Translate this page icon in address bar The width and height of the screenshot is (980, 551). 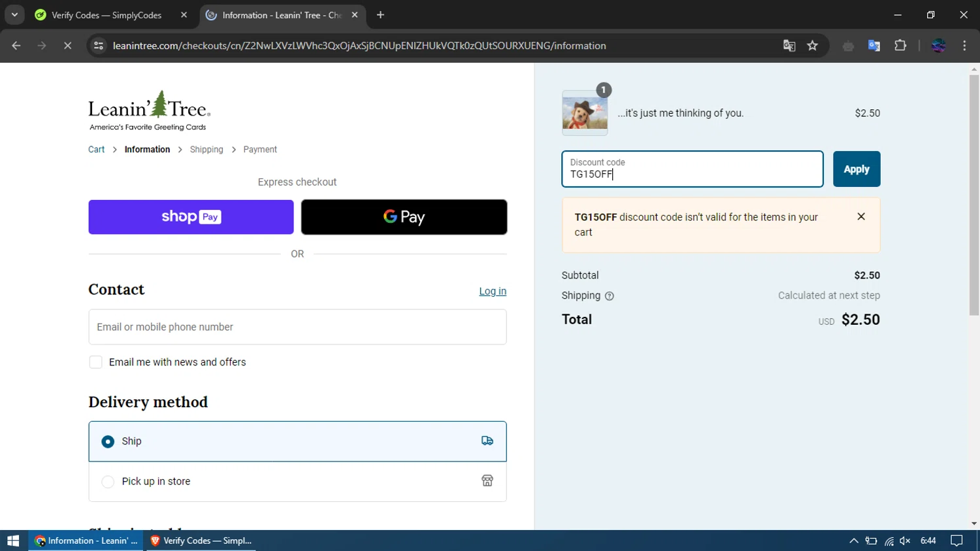789,46
